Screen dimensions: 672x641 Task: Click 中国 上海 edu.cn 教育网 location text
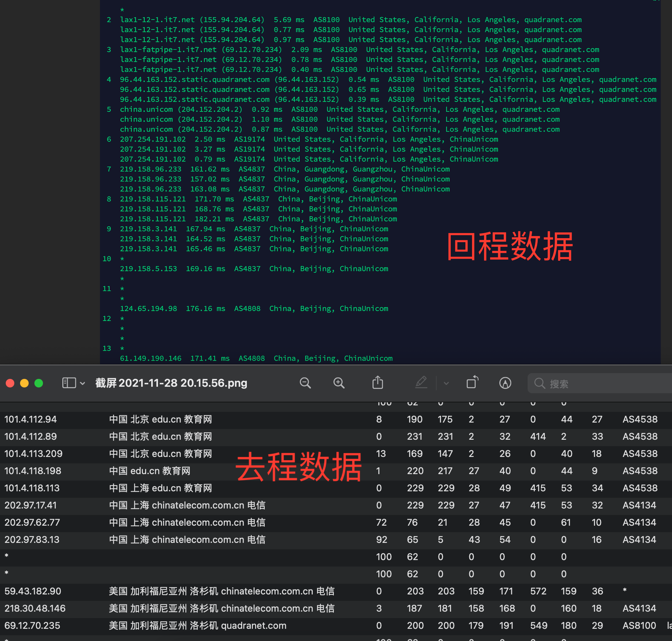click(160, 488)
